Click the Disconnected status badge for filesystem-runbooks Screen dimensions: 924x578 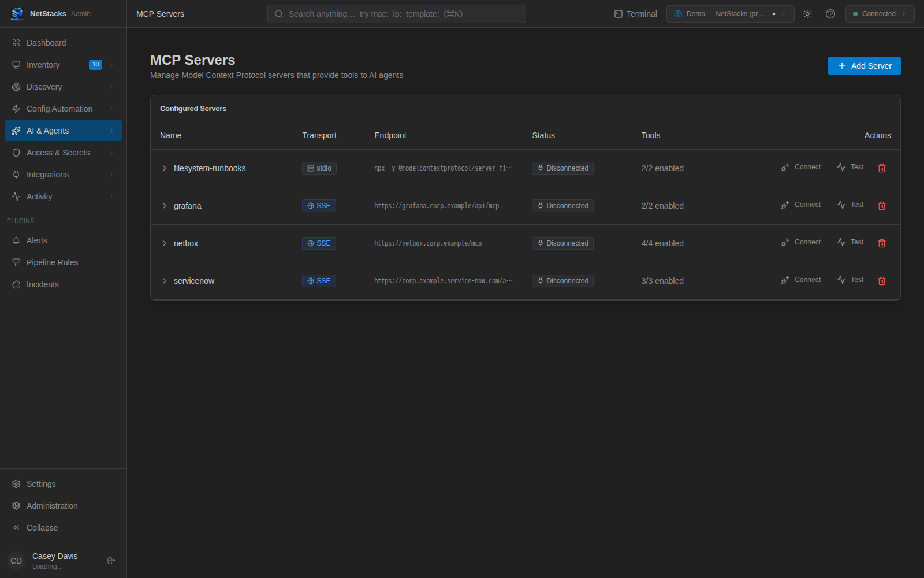562,168
